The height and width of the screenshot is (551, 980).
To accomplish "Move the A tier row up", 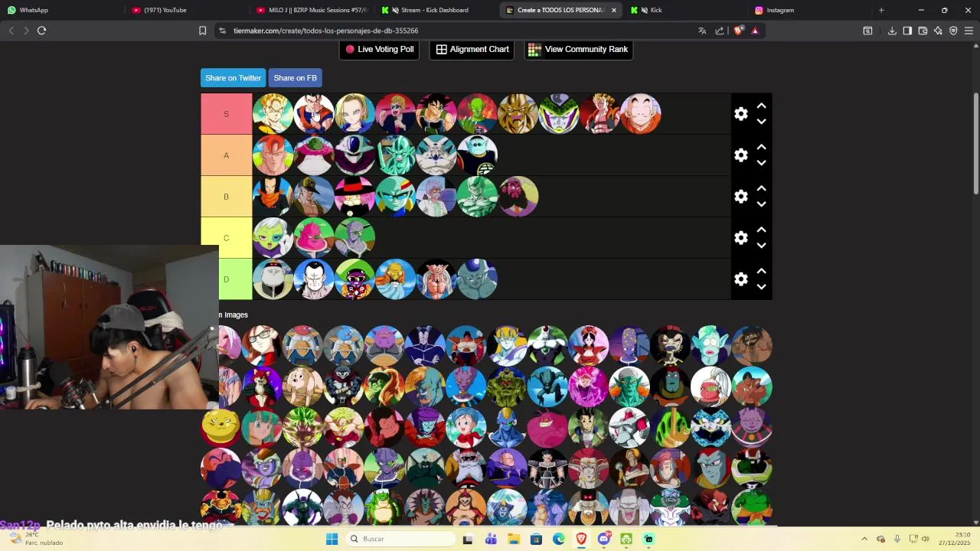I will [x=761, y=148].
